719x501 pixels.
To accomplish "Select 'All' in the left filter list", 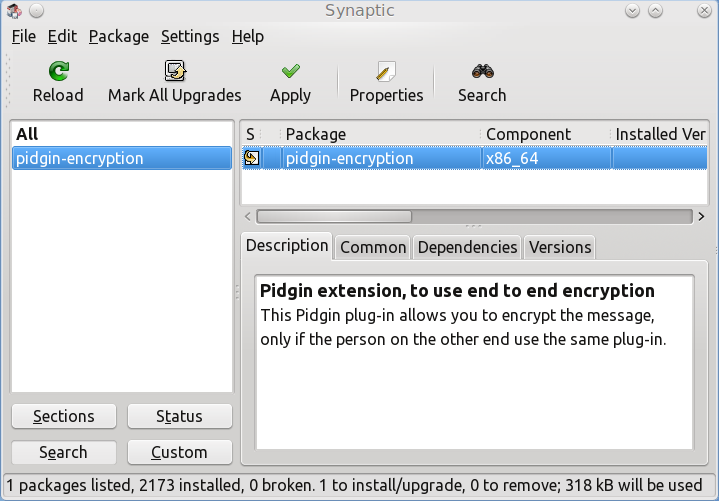I will click(x=122, y=134).
